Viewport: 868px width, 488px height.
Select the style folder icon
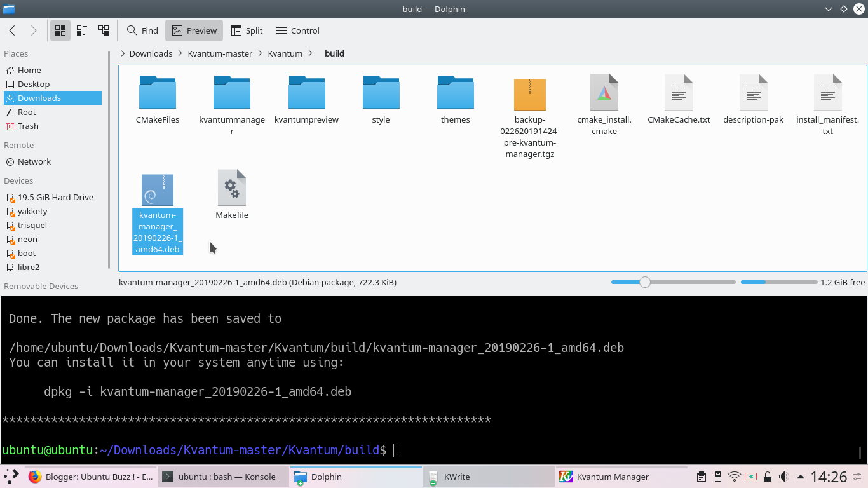[381, 92]
